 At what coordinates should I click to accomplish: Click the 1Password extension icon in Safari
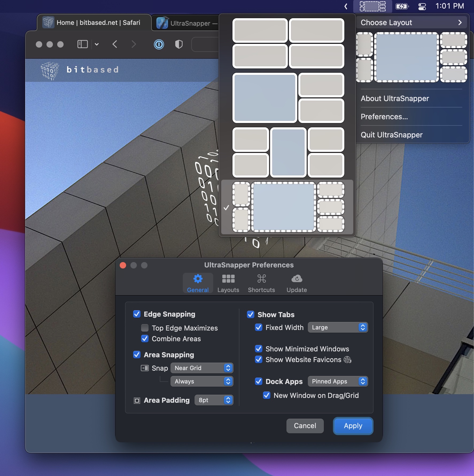[159, 44]
